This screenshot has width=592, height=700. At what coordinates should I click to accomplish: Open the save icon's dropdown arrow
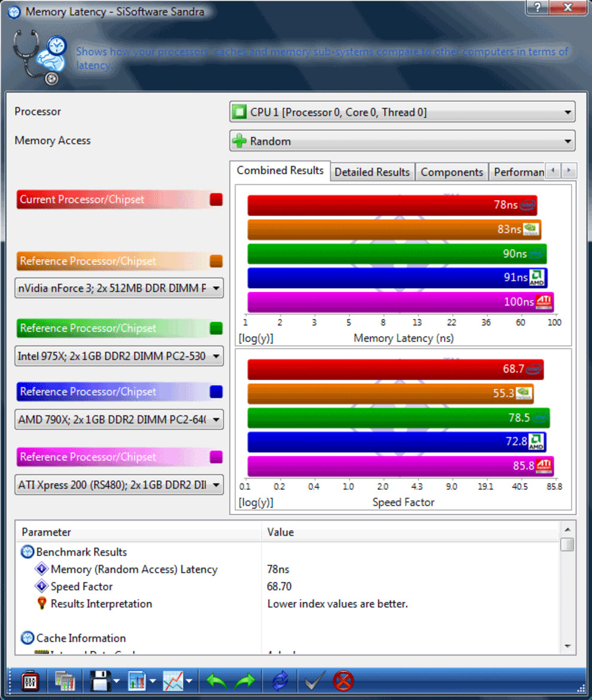[117, 681]
